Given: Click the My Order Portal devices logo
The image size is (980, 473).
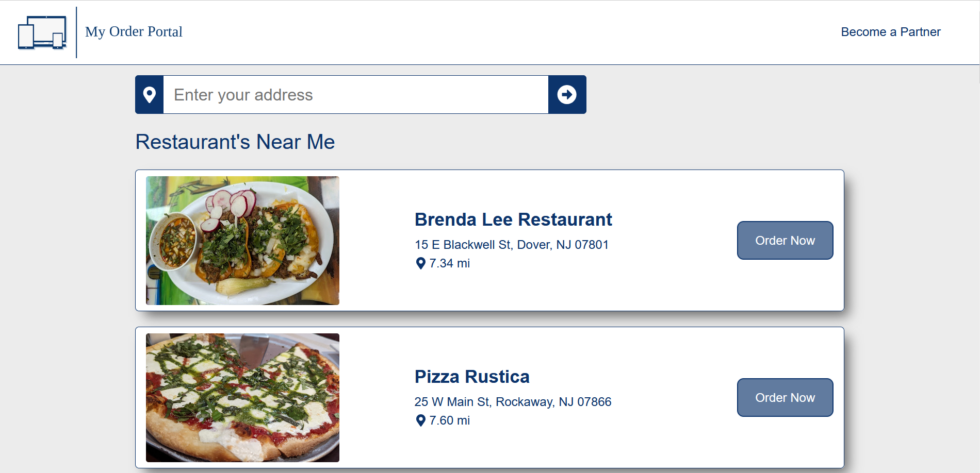Looking at the screenshot, I should point(42,32).
